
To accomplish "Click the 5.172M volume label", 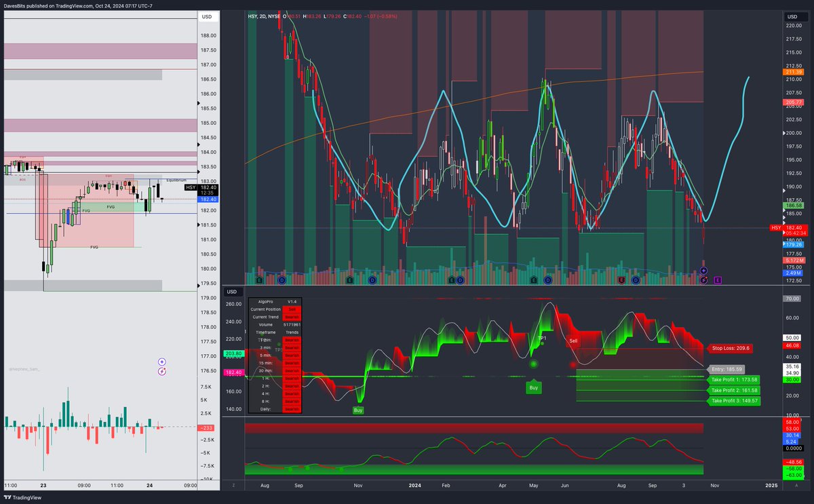I will (794, 260).
